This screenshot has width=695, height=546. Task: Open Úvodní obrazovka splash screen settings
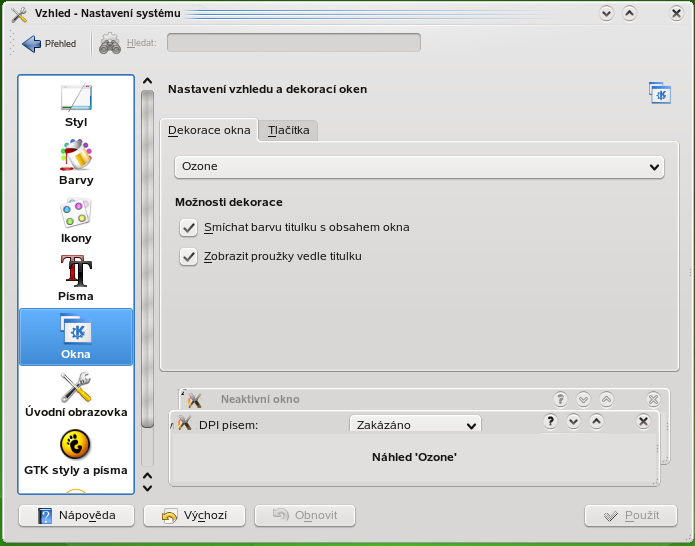coord(76,395)
